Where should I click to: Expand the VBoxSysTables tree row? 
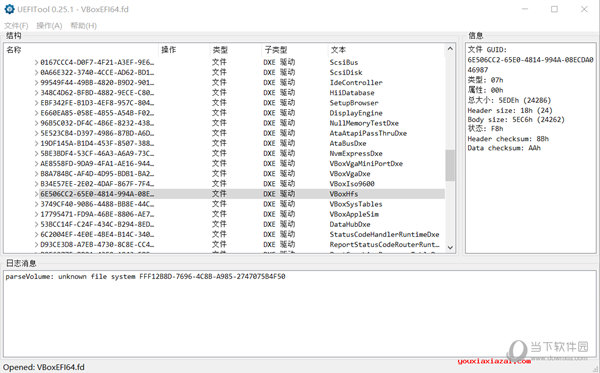(36, 204)
